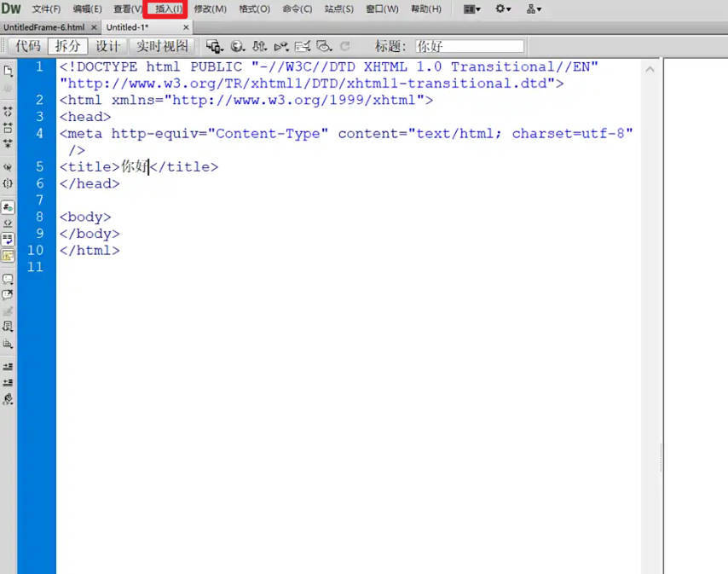Toggle the Line Numbers button
This screenshot has height=574, width=728.
(x=8, y=207)
